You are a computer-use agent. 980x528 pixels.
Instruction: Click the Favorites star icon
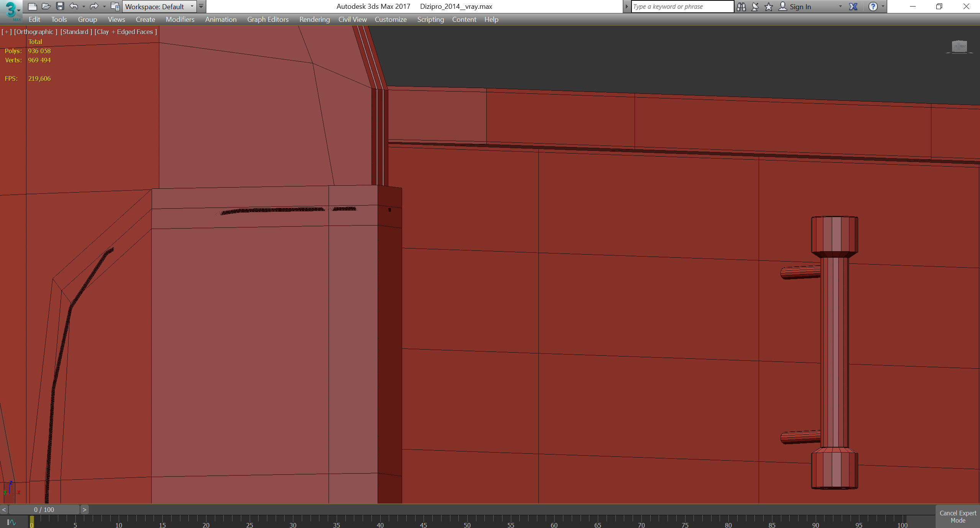[x=769, y=7]
